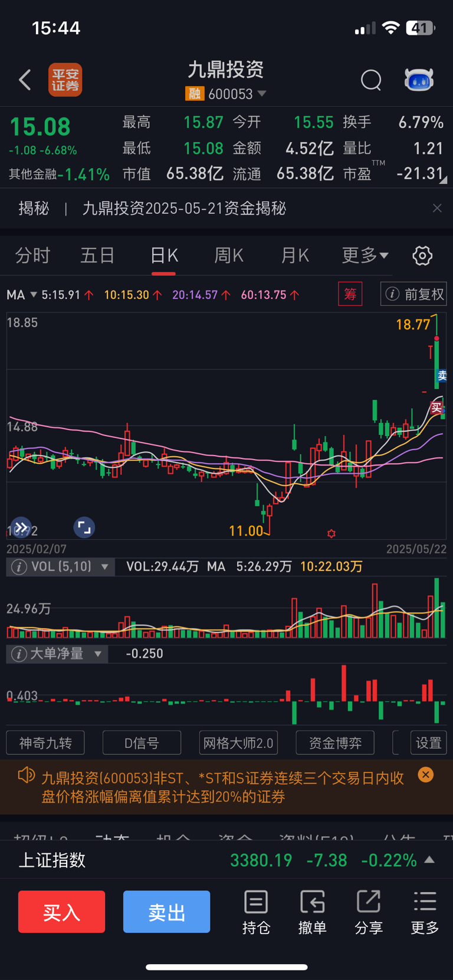Screen dimensions: 453x980
Task: Open 持仓 holdings icon
Action: (256, 912)
